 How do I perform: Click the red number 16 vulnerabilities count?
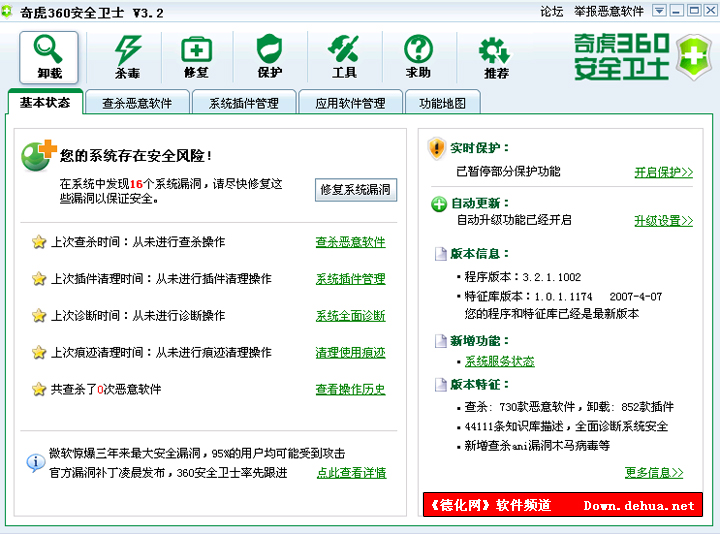tap(136, 184)
